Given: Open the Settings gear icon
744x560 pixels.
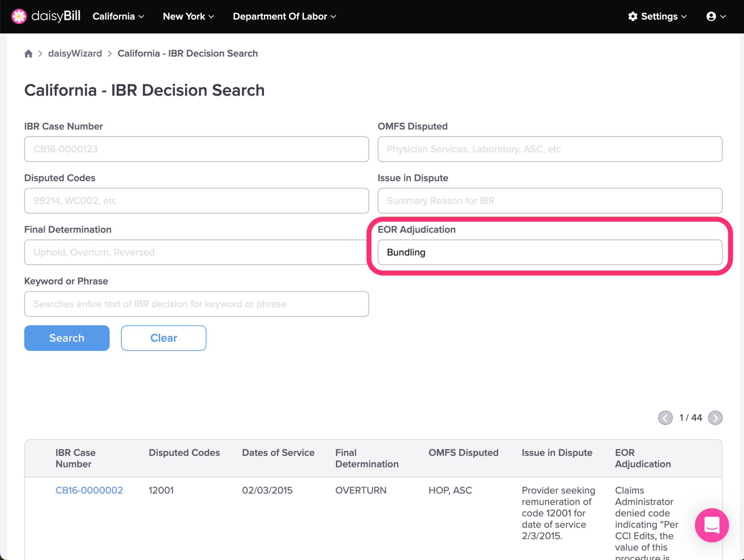Looking at the screenshot, I should click(632, 16).
